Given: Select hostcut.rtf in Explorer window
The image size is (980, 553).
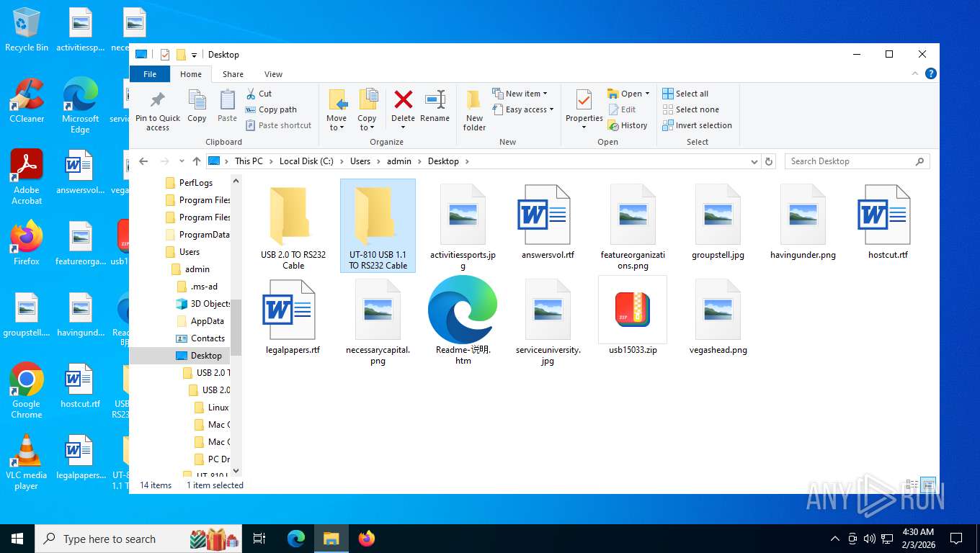Looking at the screenshot, I should [x=888, y=222].
